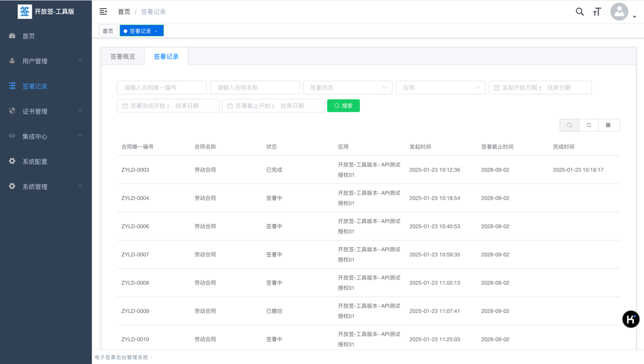The width and height of the screenshot is (644, 364).
Task: Click the 已撤回 status of ZYLD-0009
Action: pyautogui.click(x=274, y=311)
